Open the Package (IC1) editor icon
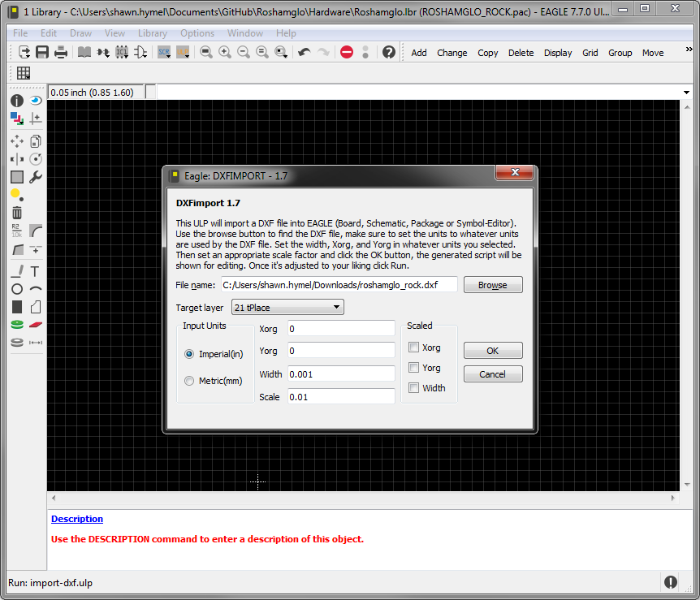Image resolution: width=700 pixels, height=600 pixels. click(x=122, y=52)
